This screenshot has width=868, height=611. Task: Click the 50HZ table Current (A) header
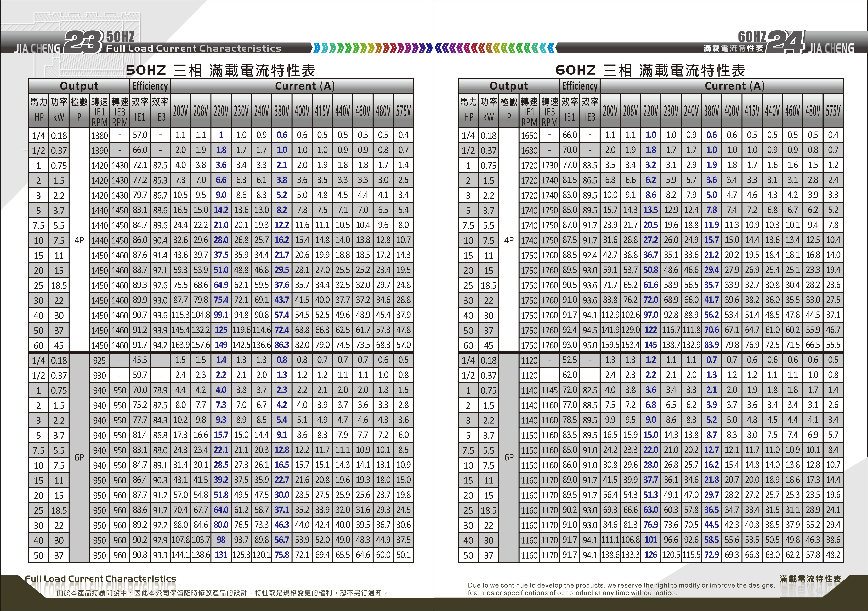pos(305,86)
